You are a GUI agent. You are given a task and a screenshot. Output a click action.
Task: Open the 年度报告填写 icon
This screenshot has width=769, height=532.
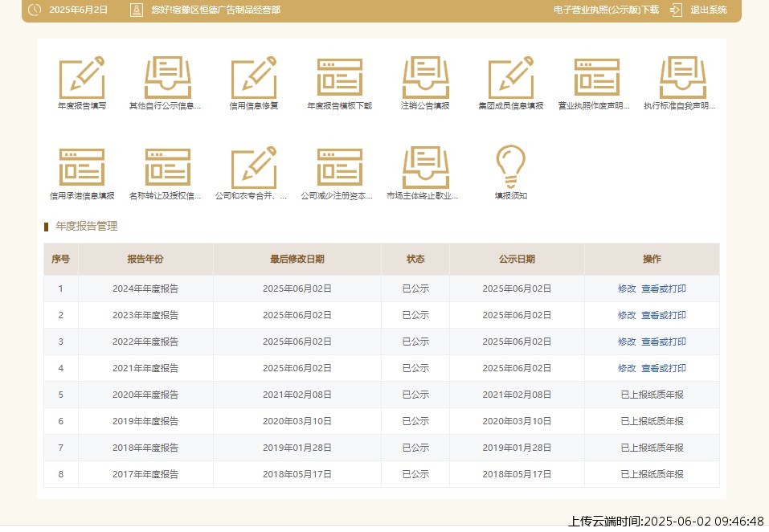82,77
